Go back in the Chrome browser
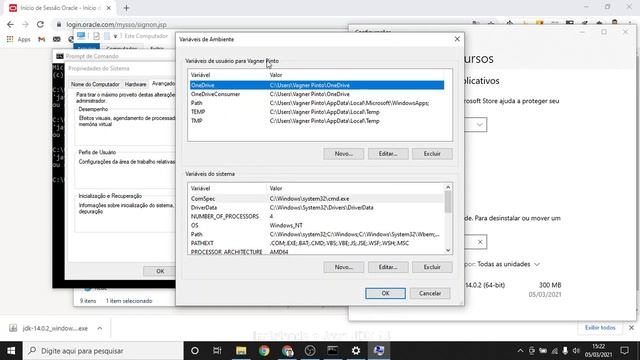The height and width of the screenshot is (360, 640). click(10, 24)
